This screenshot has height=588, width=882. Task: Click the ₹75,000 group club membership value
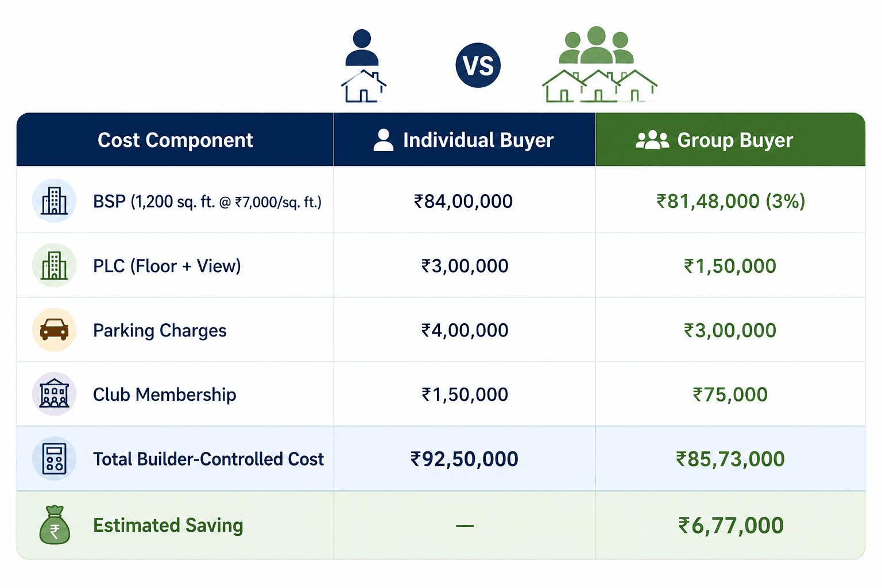[730, 394]
